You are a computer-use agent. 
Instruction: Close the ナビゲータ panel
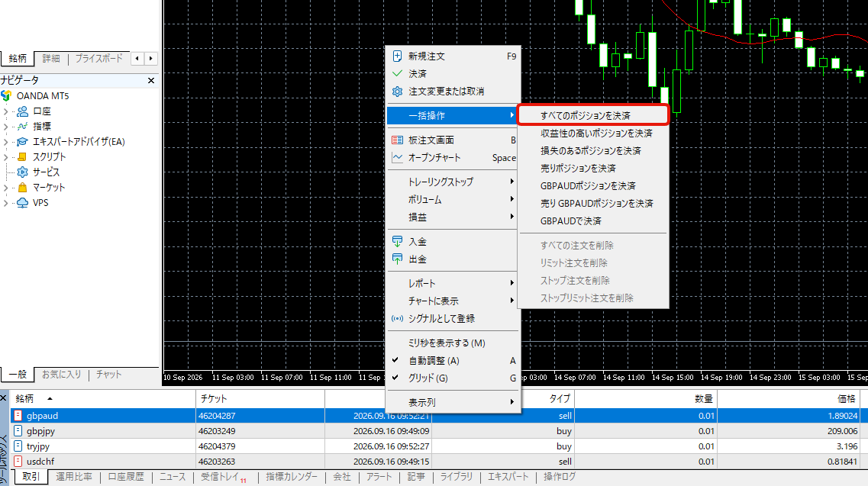tap(151, 81)
